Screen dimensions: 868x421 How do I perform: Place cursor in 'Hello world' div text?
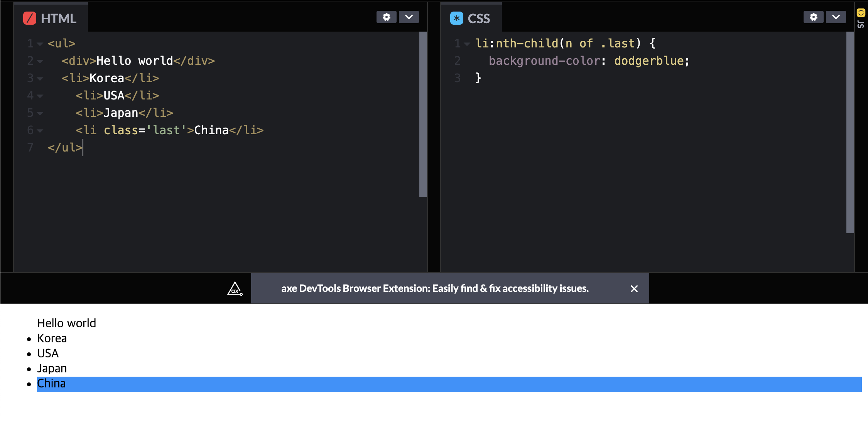point(134,61)
